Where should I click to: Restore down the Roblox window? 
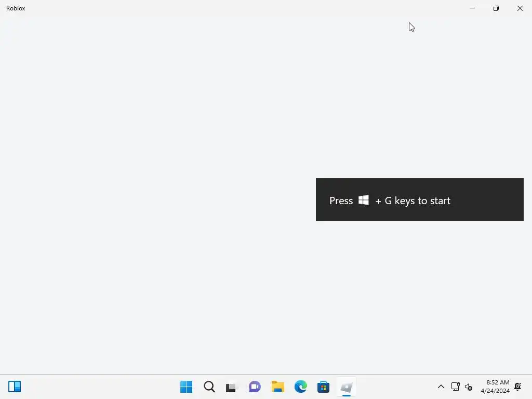click(x=496, y=8)
